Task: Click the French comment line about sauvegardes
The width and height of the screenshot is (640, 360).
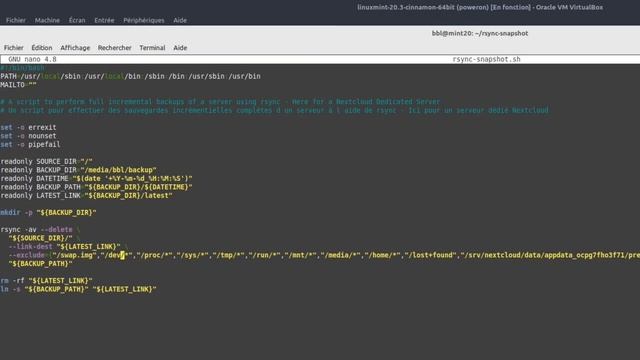Action: point(274,110)
